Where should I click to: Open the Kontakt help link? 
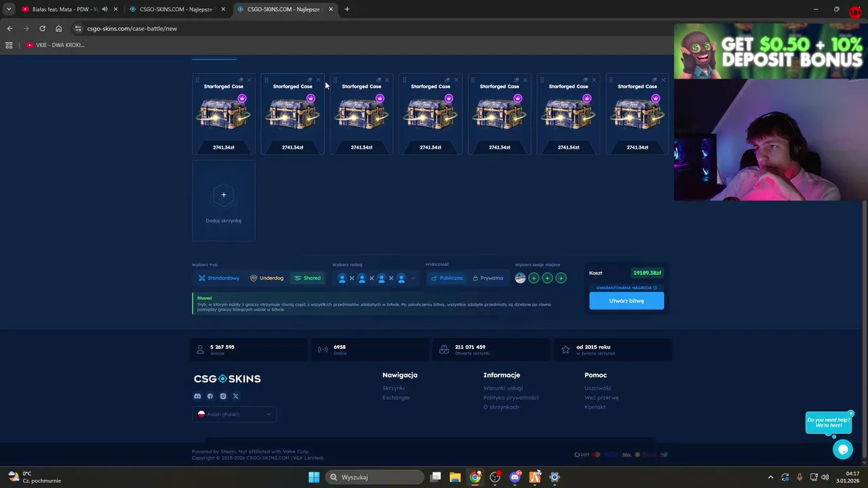pyautogui.click(x=595, y=407)
